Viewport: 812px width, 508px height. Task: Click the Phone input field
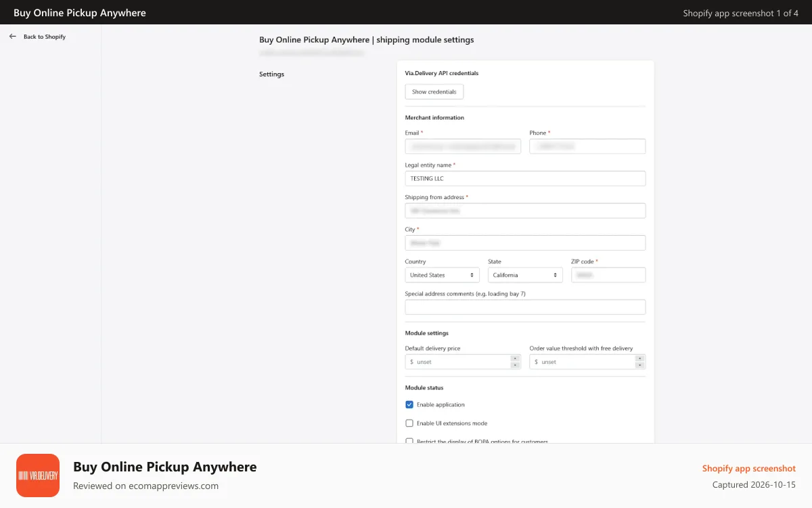587,146
